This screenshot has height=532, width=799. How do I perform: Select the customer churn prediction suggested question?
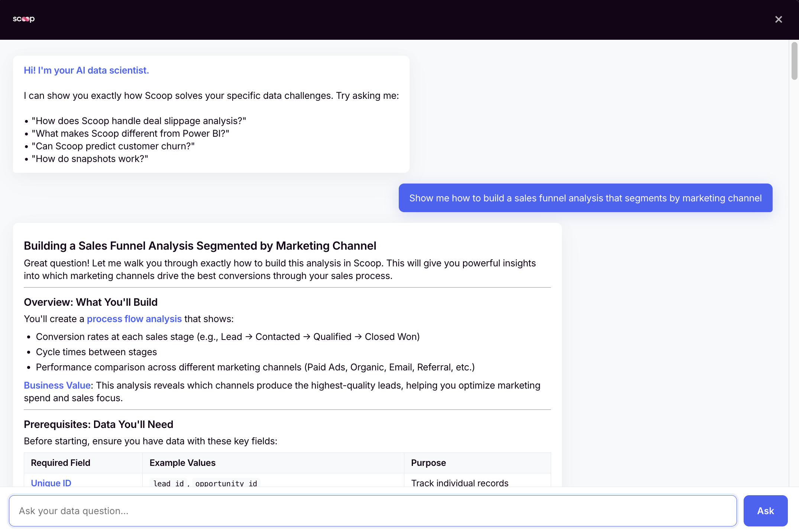point(113,146)
